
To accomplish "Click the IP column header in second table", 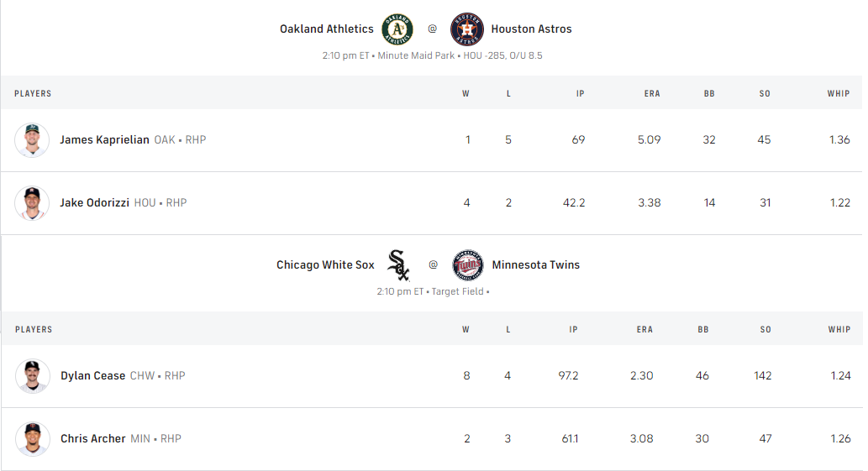I will [x=573, y=330].
